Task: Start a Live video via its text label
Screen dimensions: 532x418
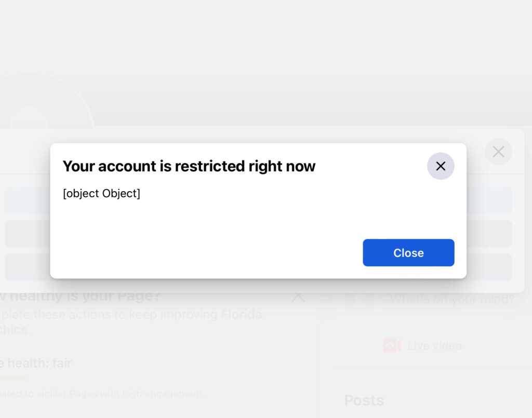Action: click(435, 346)
